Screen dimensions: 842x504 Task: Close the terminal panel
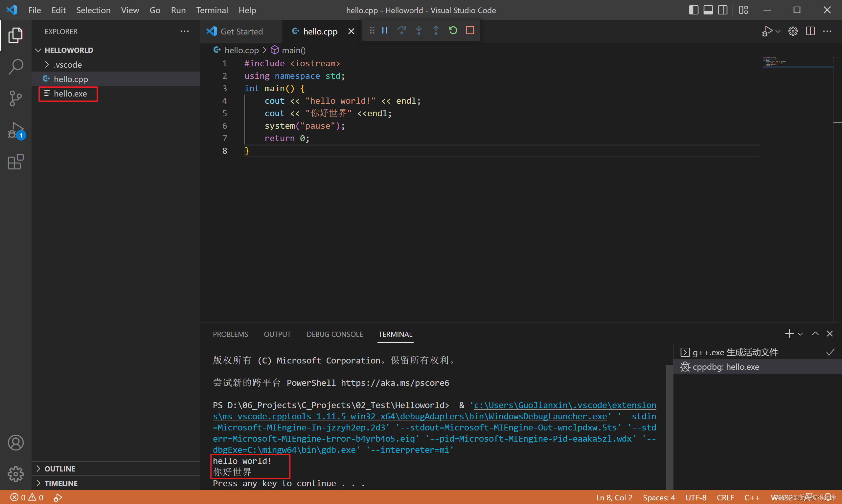click(x=830, y=334)
